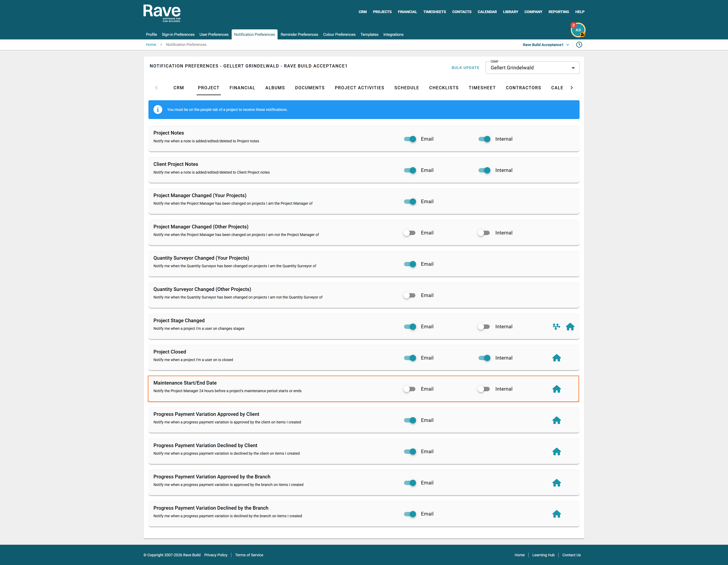728x565 pixels.
Task: Click the network icon for Project Stage Changed
Action: point(556,327)
